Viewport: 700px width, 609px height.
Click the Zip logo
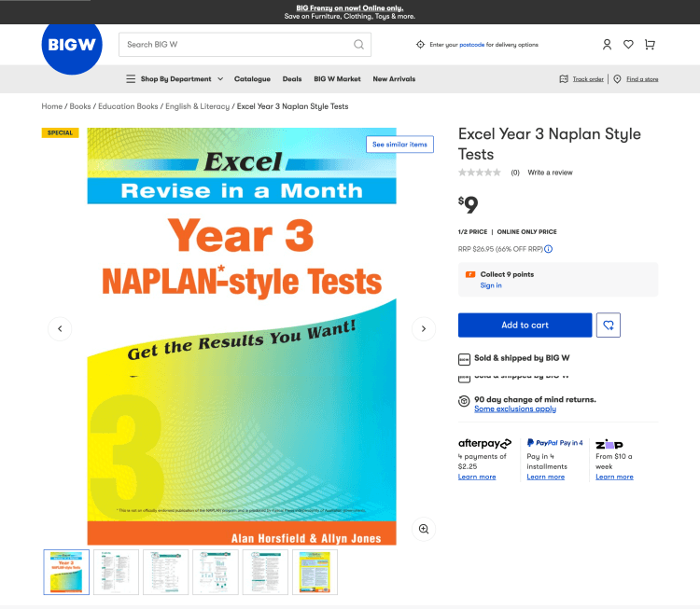click(x=609, y=444)
